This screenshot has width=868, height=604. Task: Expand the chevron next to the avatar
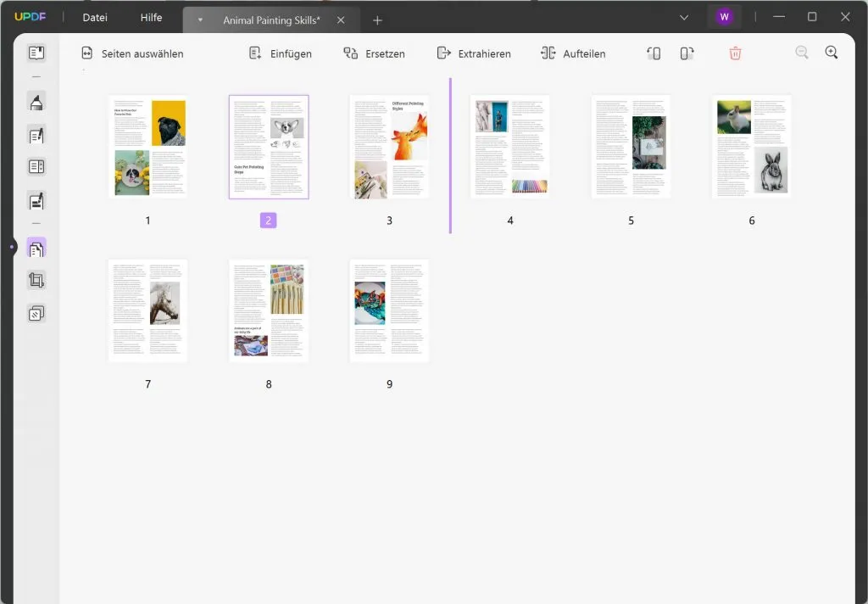(x=683, y=17)
